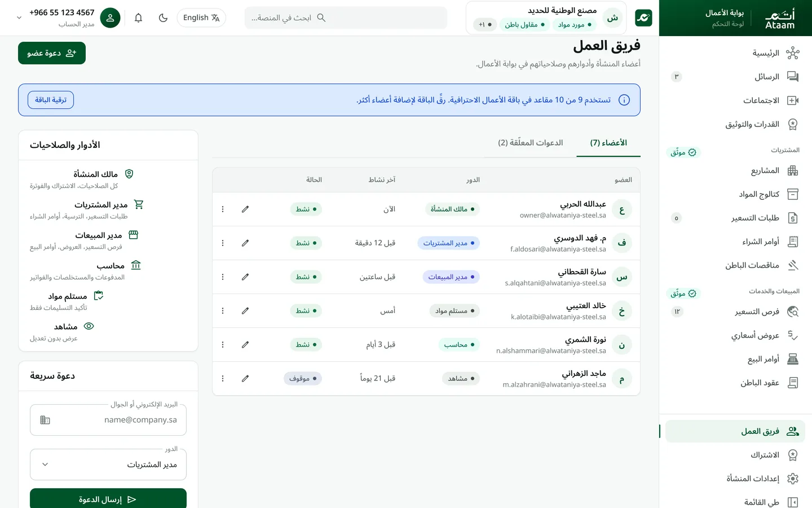812x508 pixels.
Task: Edit member ماجد الزهراني
Action: 245,378
